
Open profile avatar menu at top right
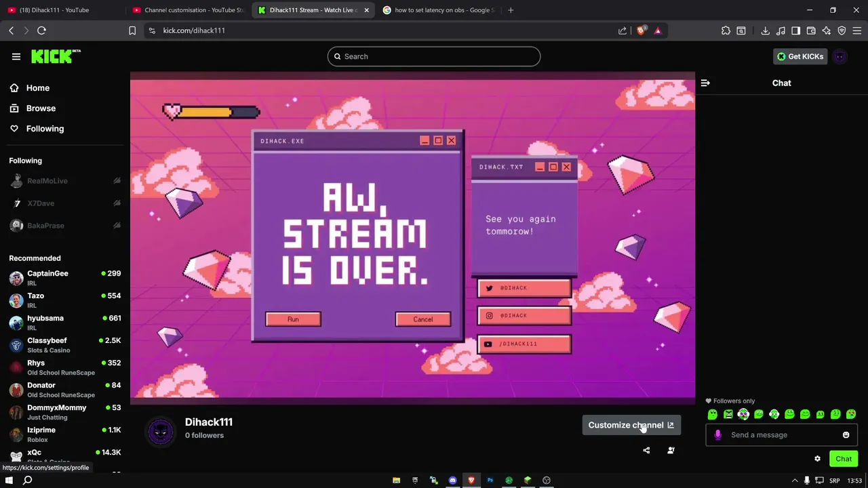pyautogui.click(x=840, y=56)
